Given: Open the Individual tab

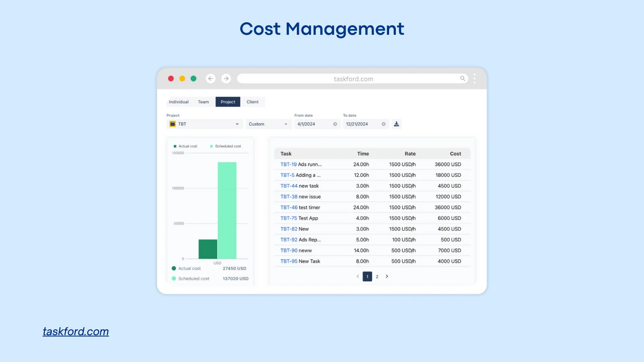Looking at the screenshot, I should (x=179, y=102).
